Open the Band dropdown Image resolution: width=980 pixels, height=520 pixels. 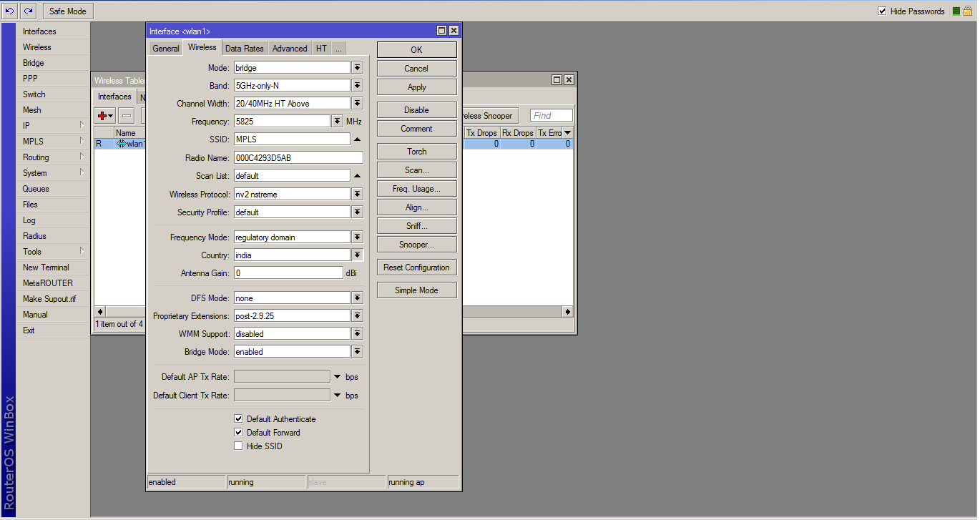pyautogui.click(x=357, y=86)
